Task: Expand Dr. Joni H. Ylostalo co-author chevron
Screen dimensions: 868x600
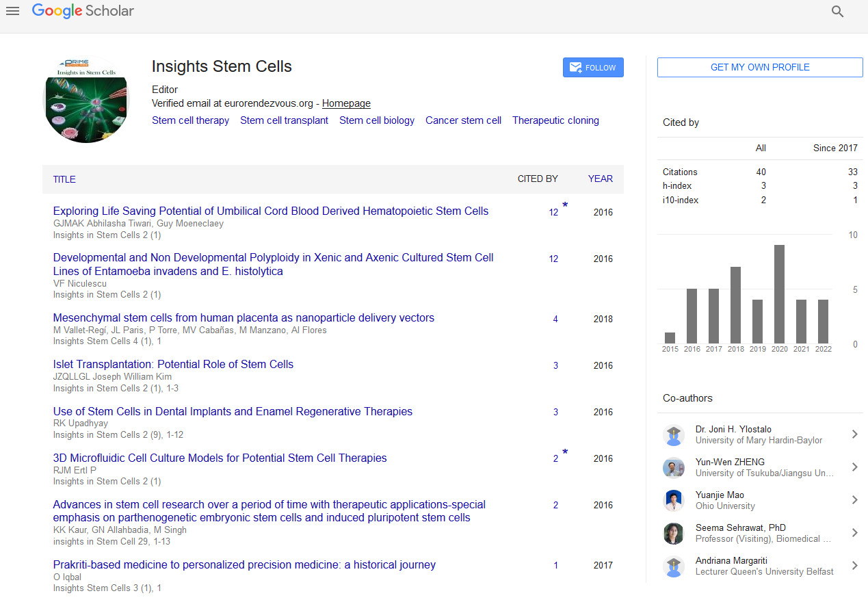Action: pos(854,434)
